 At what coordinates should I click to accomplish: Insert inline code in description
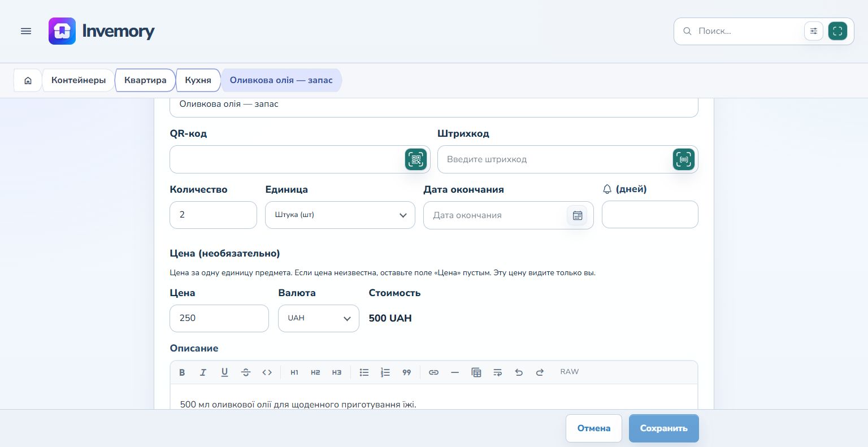tap(267, 372)
